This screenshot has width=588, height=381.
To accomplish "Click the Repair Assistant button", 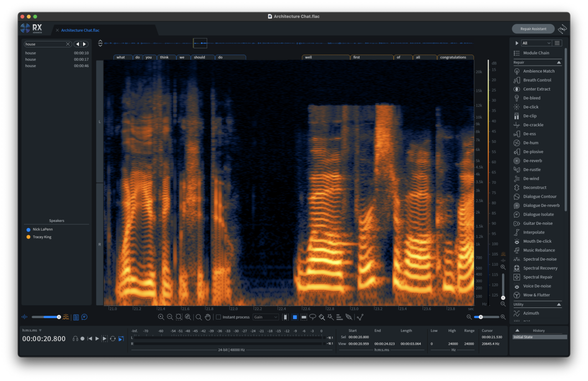I will 533,29.
